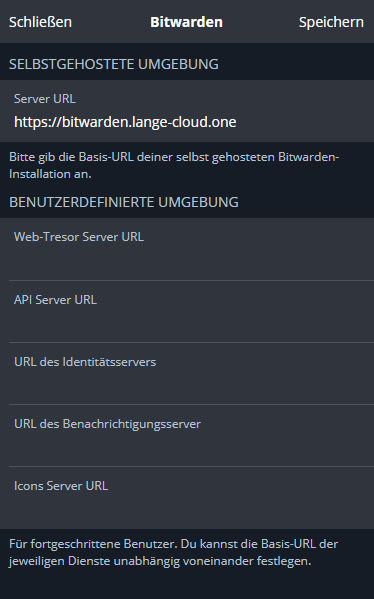The image size is (374, 599).
Task: Click the Bitwarden title text
Action: (x=186, y=22)
